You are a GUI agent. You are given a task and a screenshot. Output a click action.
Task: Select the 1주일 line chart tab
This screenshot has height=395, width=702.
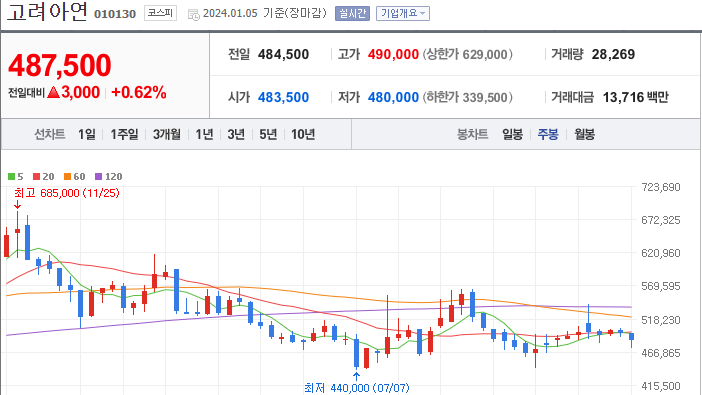click(x=124, y=134)
